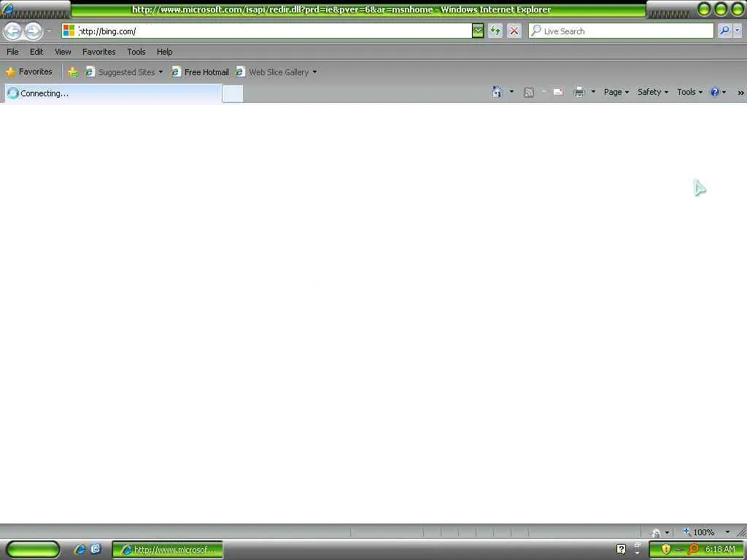
Task: Stop loading with the red X icon
Action: click(x=514, y=31)
